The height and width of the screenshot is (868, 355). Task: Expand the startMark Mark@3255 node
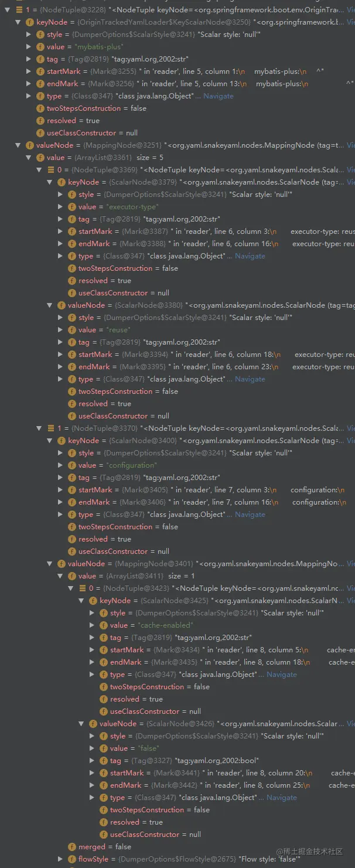(29, 72)
